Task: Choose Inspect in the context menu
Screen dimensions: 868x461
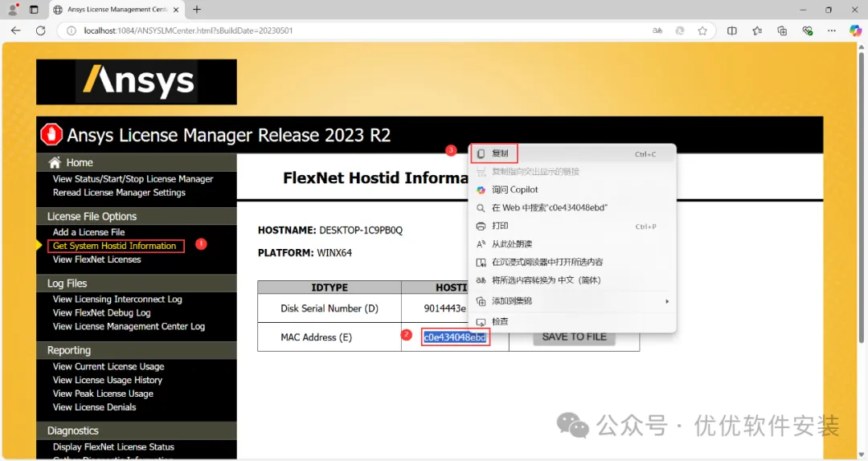Action: tap(572, 321)
